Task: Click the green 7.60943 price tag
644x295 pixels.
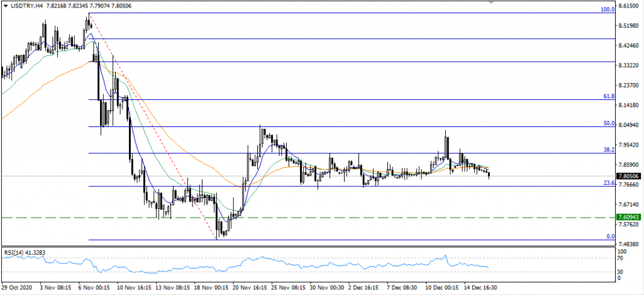Action: tap(629, 217)
